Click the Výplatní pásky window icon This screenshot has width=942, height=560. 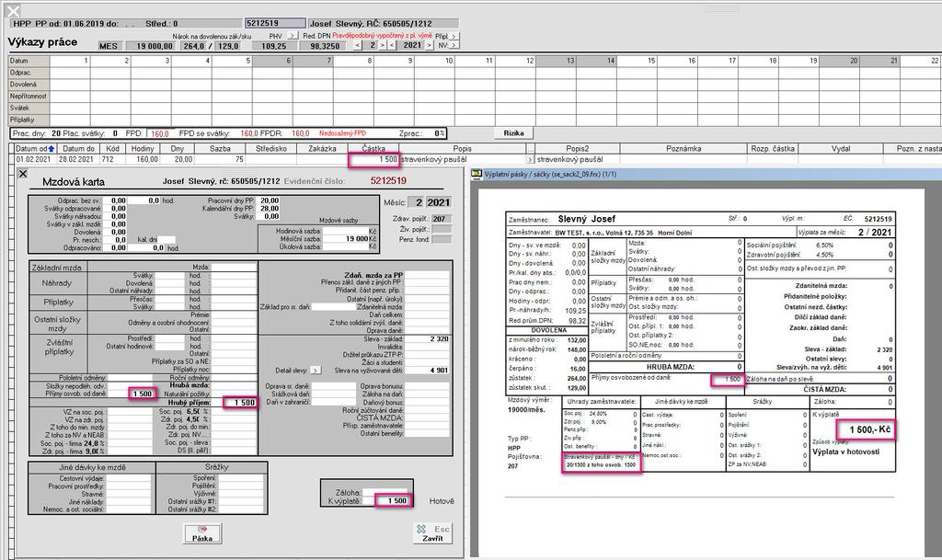(477, 174)
